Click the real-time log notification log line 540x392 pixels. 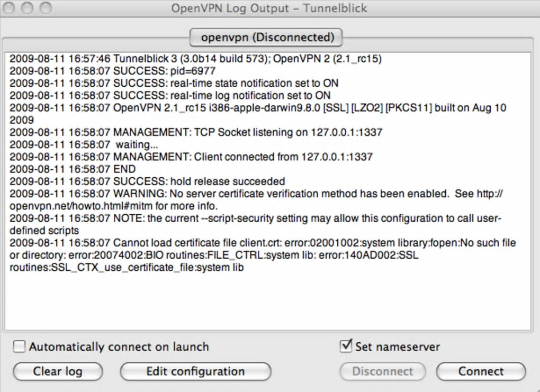point(170,95)
